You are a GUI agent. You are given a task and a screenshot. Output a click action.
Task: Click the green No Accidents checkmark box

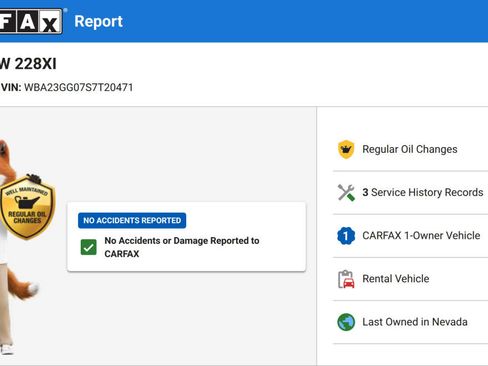click(x=89, y=247)
